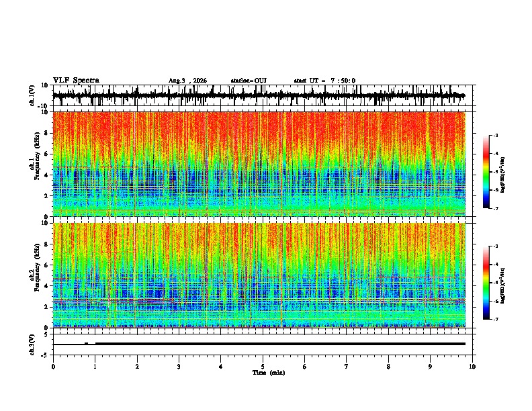Image resolution: width=532 pixels, height=411 pixels.
Task: Click the -7 label on ch.2 color scale
Action: (495, 319)
